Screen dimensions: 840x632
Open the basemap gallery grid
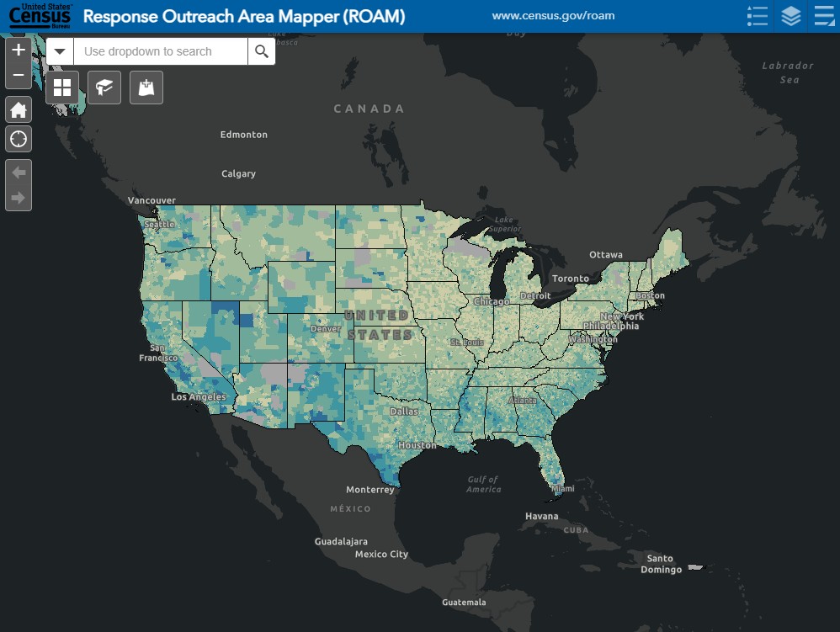click(62, 88)
